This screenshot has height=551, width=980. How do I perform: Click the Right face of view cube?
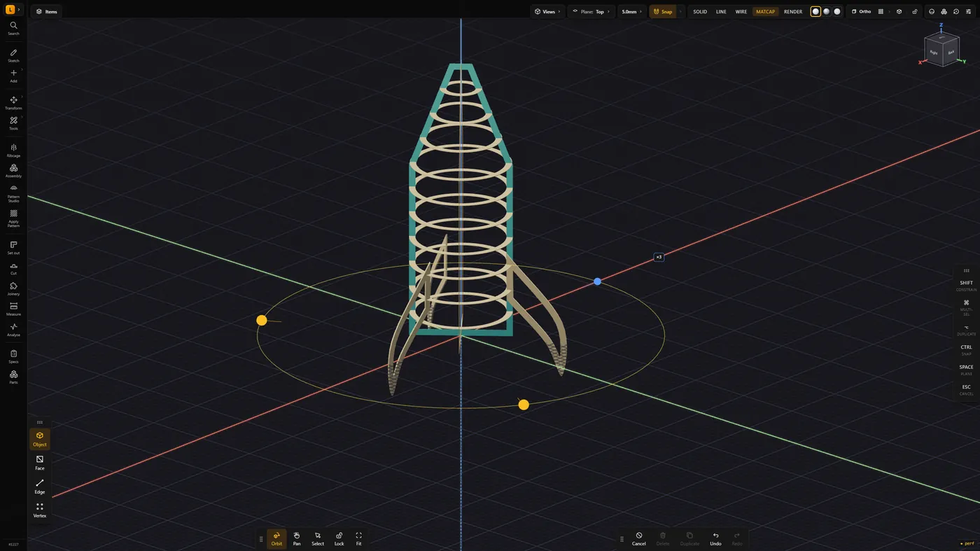(x=934, y=53)
